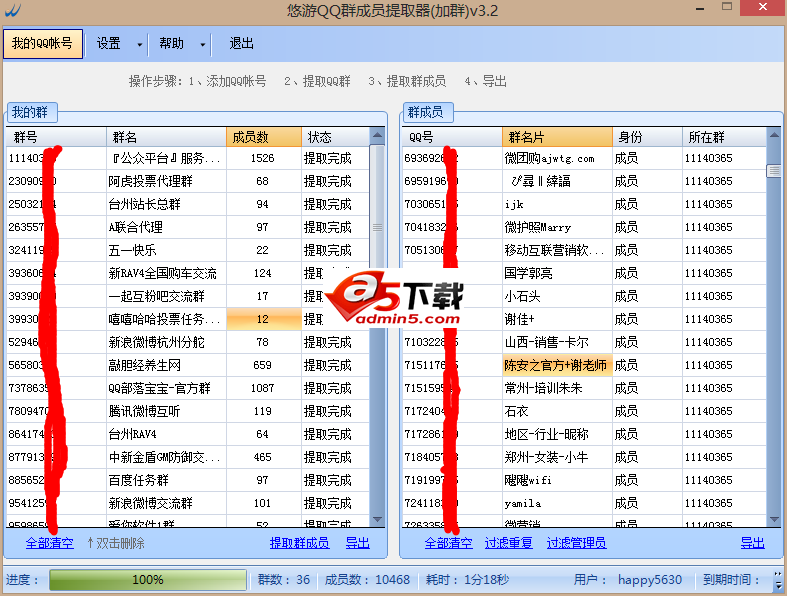The width and height of the screenshot is (787, 596).
Task: Click the 退出 toolbar item
Action: pos(241,44)
